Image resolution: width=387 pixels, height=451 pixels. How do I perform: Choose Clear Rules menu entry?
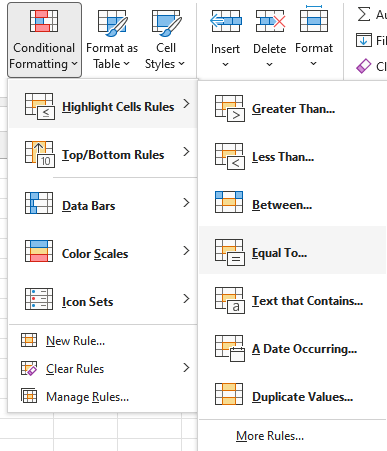pos(103,368)
